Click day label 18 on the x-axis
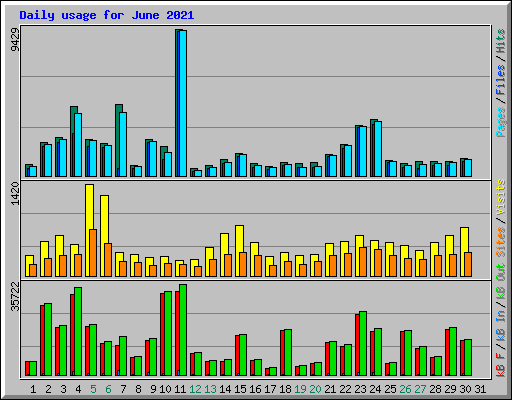This screenshot has width=512, height=400. 285,389
